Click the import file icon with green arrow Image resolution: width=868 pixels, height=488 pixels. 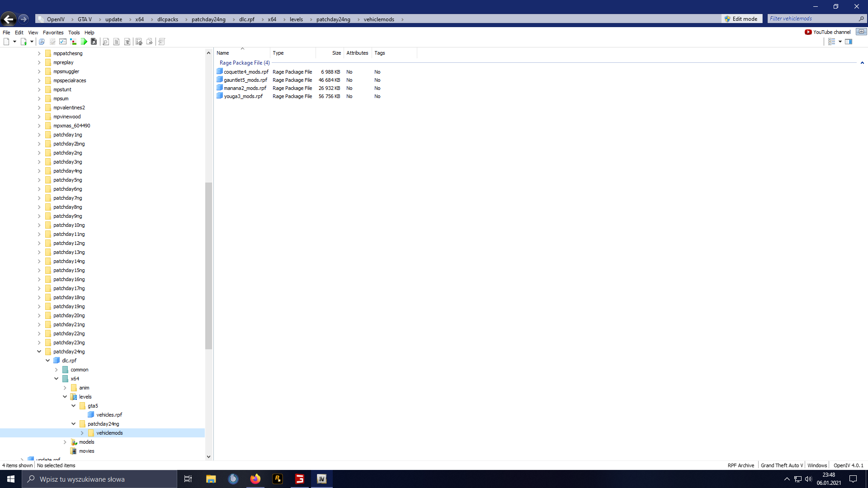click(x=24, y=42)
